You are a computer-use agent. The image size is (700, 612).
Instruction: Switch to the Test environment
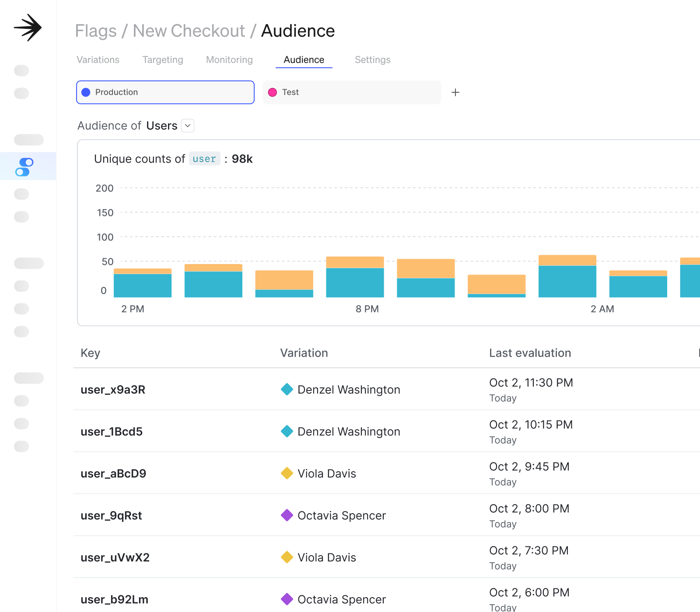[352, 92]
